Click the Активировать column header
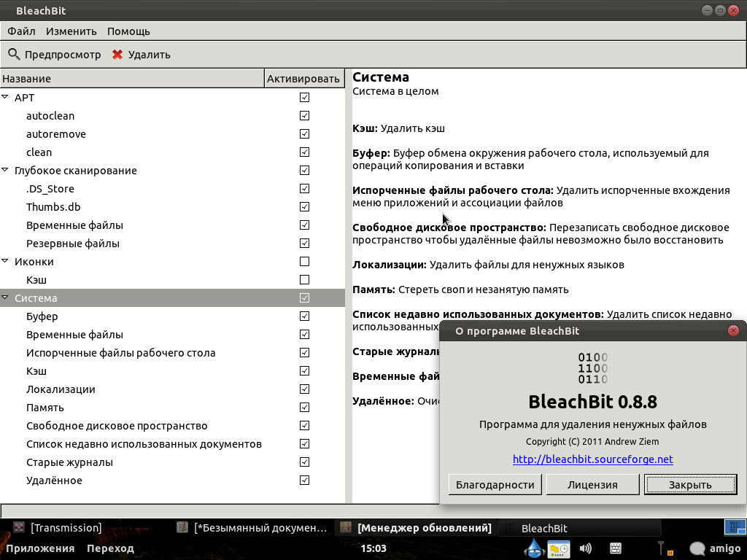This screenshot has width=747, height=560. [x=304, y=79]
